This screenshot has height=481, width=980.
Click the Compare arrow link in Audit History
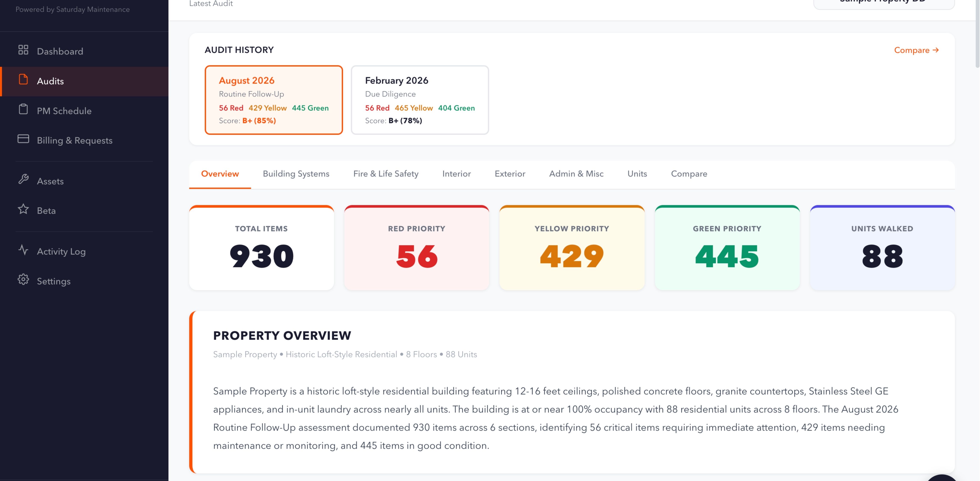click(x=916, y=50)
